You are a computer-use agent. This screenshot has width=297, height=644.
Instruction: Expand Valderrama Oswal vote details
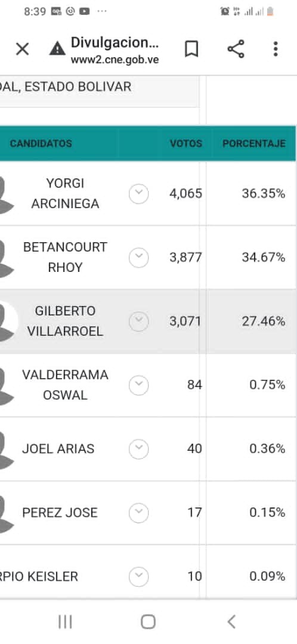(x=139, y=385)
